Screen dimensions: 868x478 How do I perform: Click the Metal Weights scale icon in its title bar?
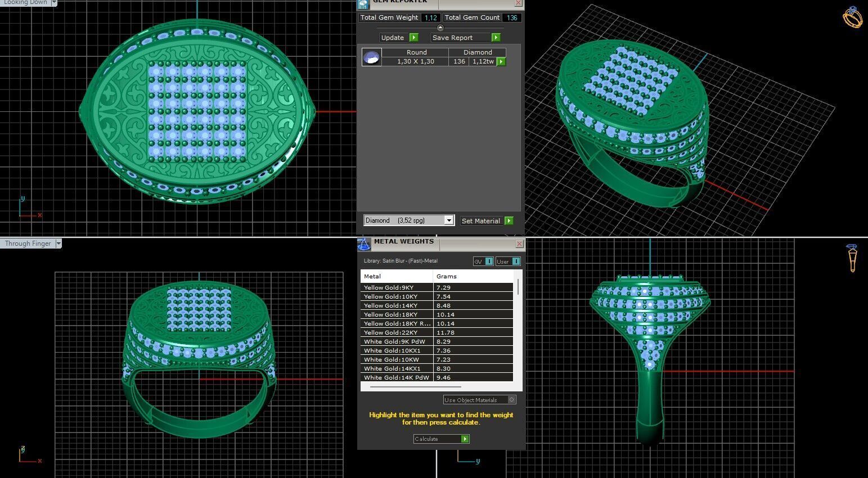coord(364,245)
